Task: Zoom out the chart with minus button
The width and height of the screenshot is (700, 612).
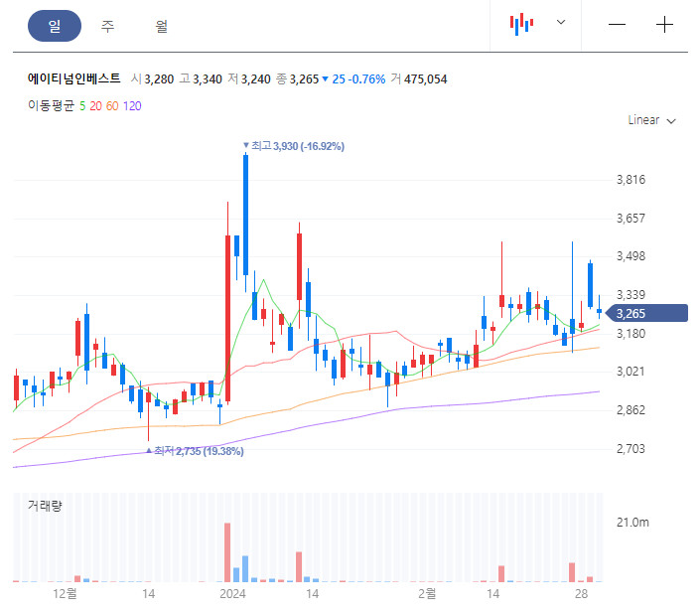Action: 617,24
